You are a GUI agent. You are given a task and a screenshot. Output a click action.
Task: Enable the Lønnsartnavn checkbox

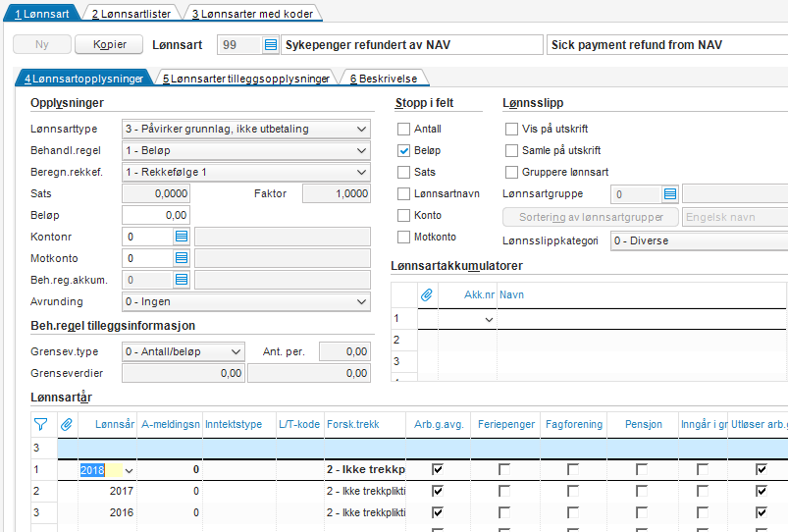403,193
